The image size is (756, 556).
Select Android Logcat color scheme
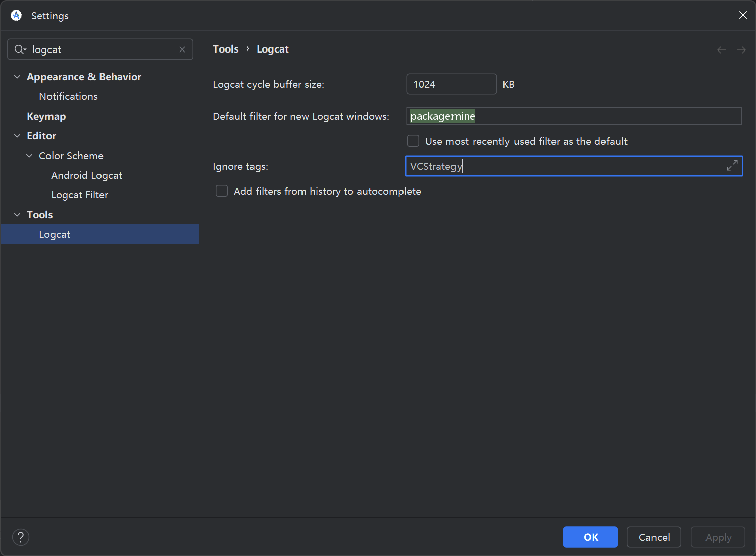coord(86,175)
